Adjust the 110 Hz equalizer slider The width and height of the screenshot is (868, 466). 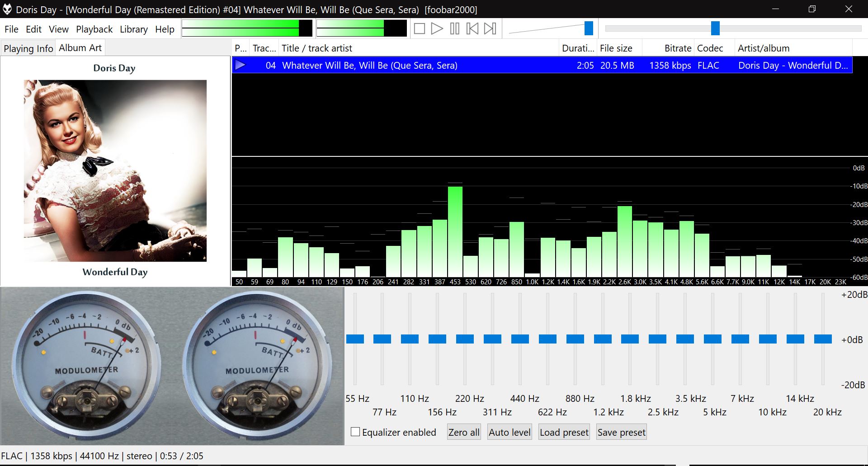[410, 339]
